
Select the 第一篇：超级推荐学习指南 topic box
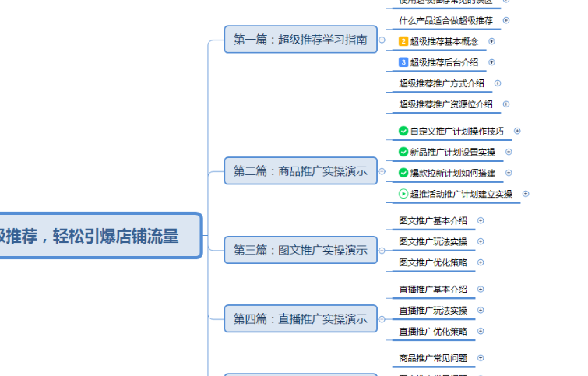point(301,40)
